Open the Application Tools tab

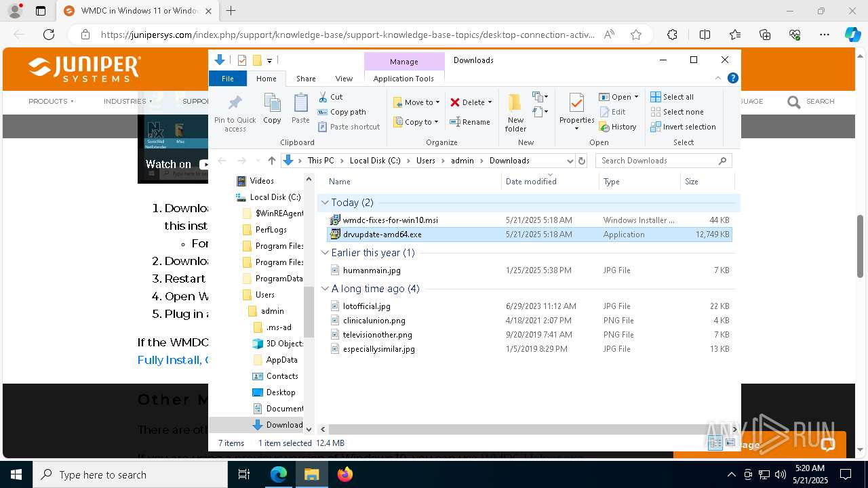click(403, 79)
